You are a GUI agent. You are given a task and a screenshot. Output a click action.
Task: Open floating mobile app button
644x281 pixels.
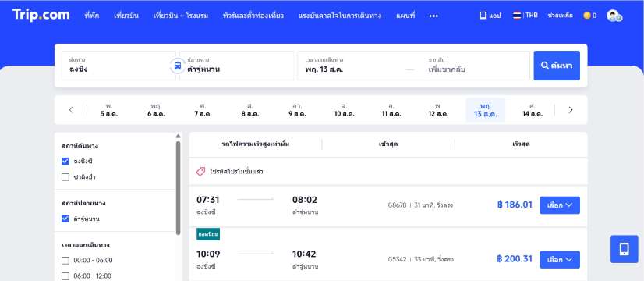coord(624,249)
